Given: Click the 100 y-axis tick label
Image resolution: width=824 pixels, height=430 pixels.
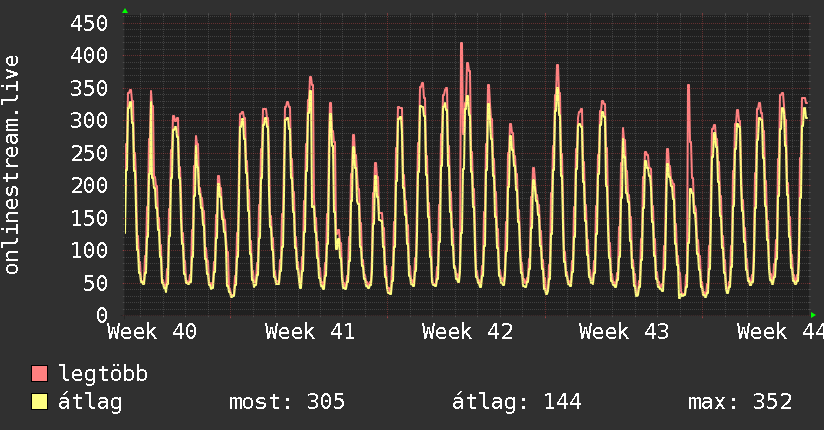Looking at the screenshot, I should pyautogui.click(x=89, y=250).
